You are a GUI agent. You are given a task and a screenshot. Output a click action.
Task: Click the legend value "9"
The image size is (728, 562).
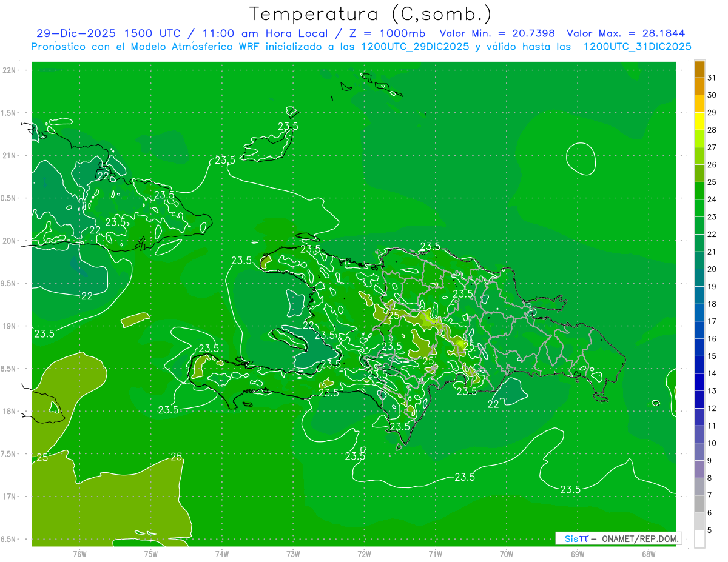tap(709, 460)
